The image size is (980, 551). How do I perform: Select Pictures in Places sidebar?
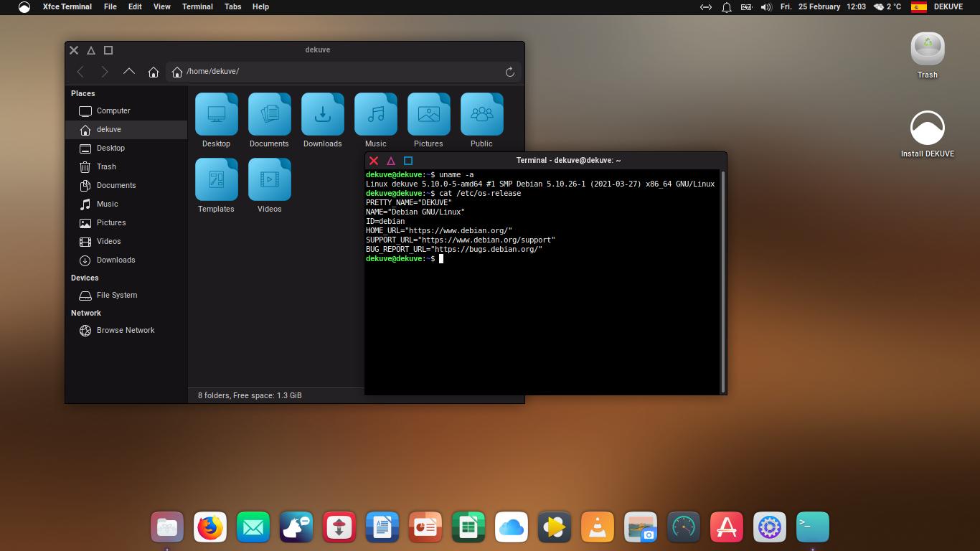[x=126, y=222]
